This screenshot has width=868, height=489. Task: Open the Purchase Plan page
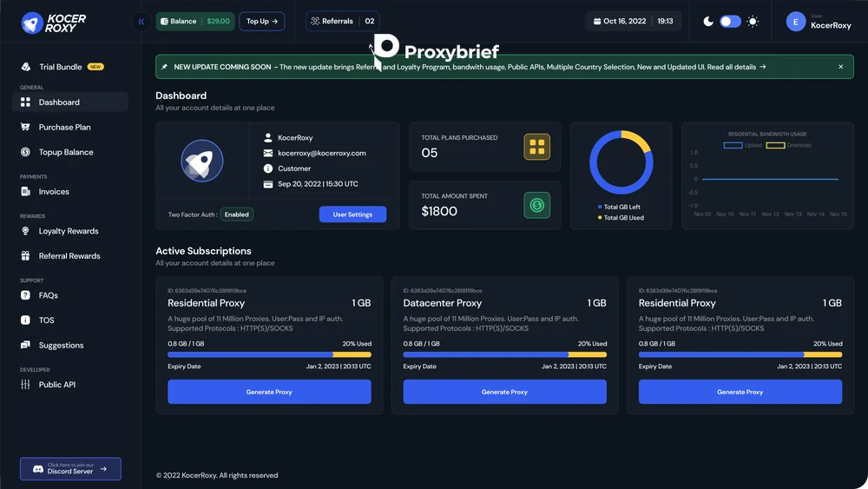70,127
